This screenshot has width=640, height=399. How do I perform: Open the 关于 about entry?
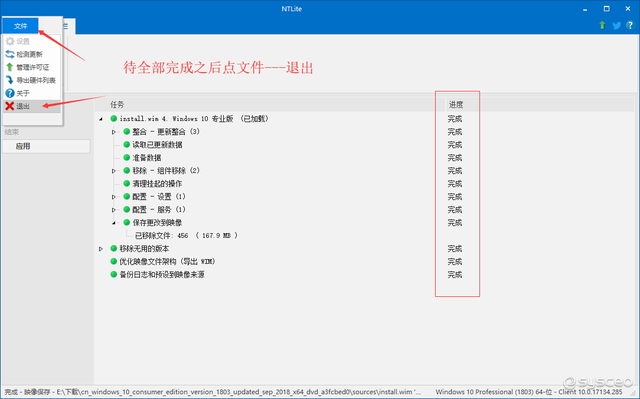32,93
